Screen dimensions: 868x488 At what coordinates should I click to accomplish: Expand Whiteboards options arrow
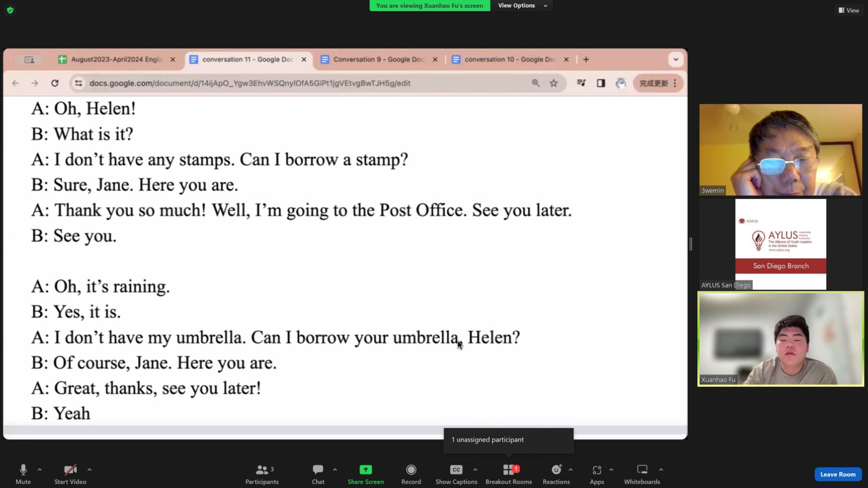pos(661,469)
